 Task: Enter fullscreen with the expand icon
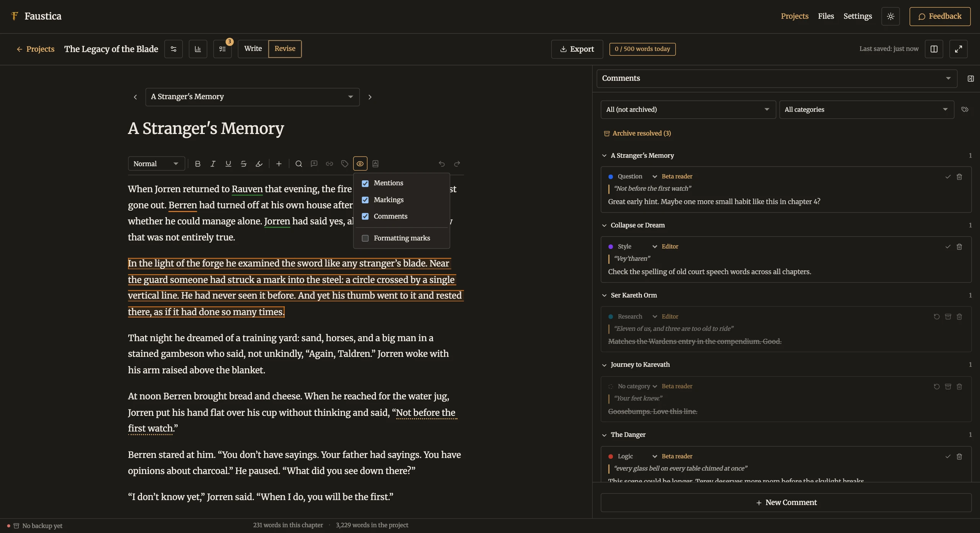coord(958,49)
